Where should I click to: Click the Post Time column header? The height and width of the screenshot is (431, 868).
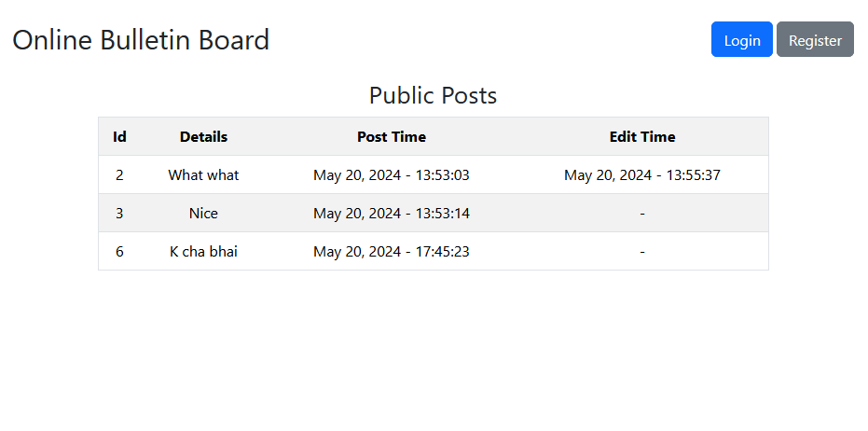(392, 136)
